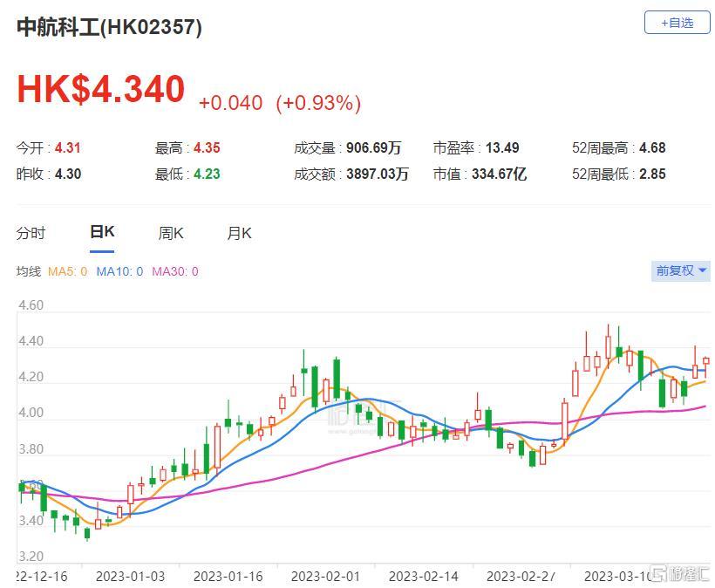The width and height of the screenshot is (715, 588).
Task: Click the 市盈率 value 13.49
Action: (502, 147)
